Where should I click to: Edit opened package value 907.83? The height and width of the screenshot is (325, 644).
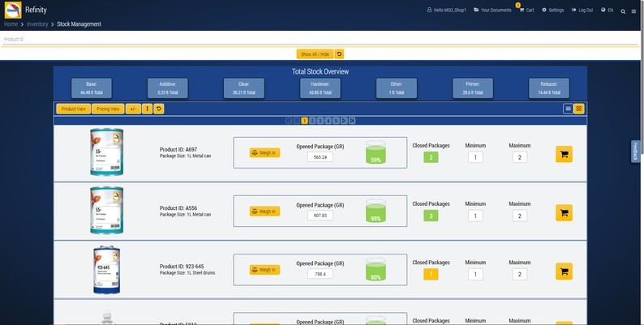[320, 216]
